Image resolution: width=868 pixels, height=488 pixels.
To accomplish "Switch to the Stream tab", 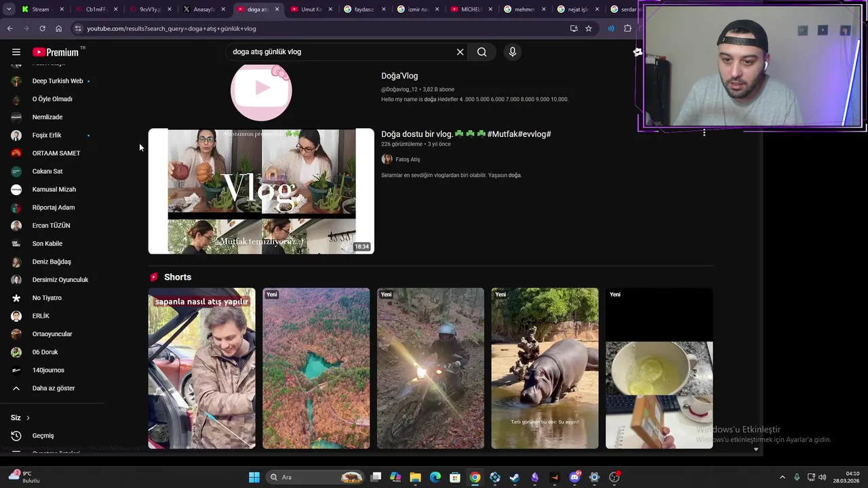I will click(x=41, y=9).
